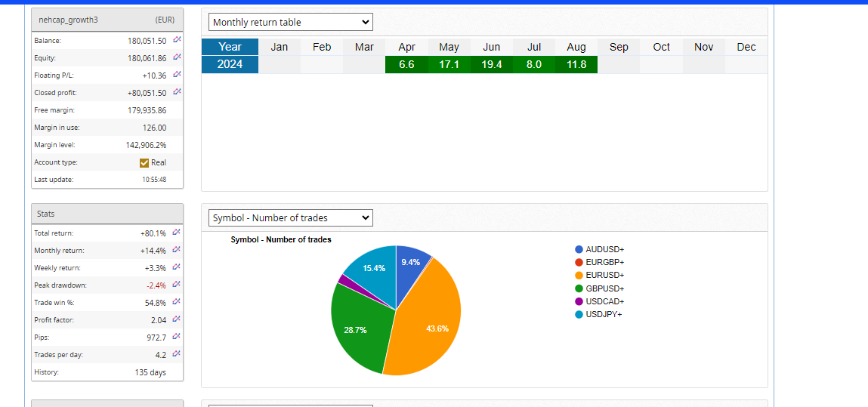This screenshot has width=868, height=407.
Task: Click the Aug column header
Action: [x=576, y=47]
